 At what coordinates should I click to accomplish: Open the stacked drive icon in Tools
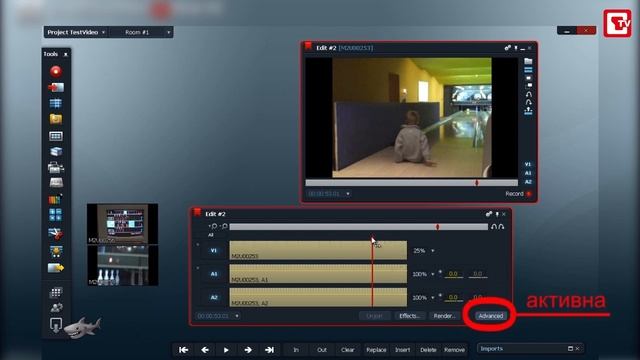(56, 151)
